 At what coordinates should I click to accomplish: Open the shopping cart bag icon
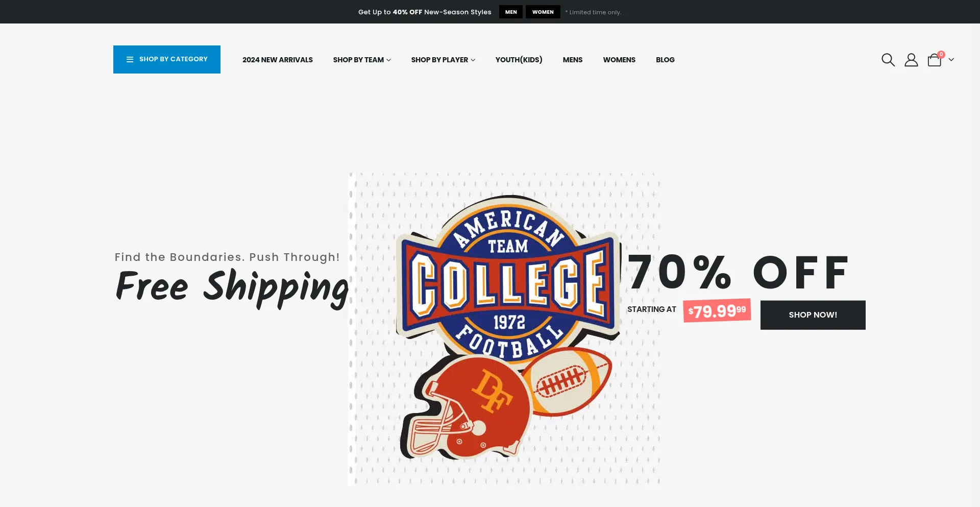pos(935,60)
